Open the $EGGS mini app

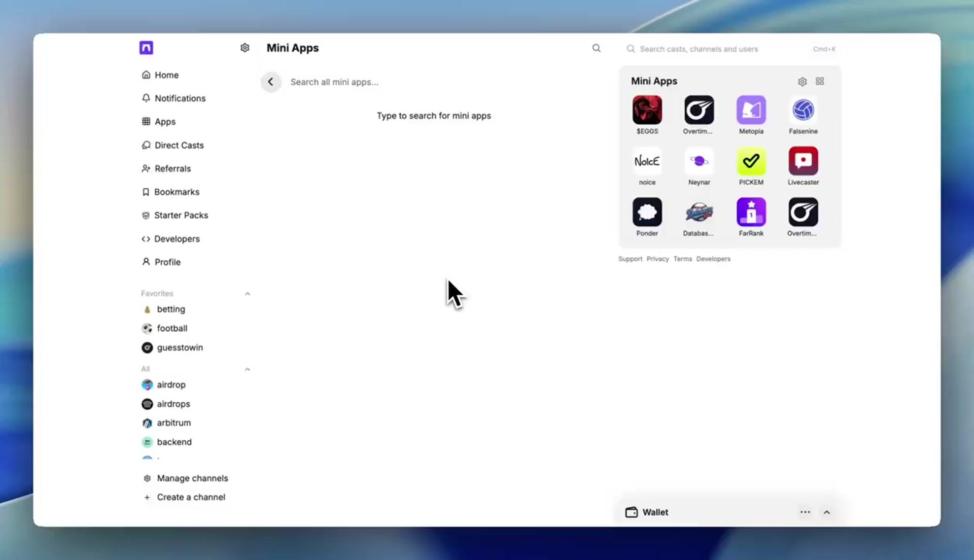click(x=647, y=110)
